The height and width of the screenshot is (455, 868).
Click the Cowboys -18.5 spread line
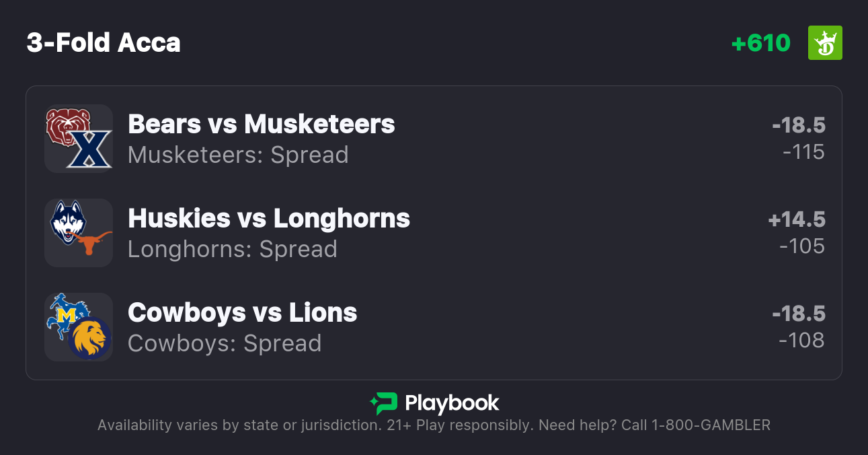point(799,314)
